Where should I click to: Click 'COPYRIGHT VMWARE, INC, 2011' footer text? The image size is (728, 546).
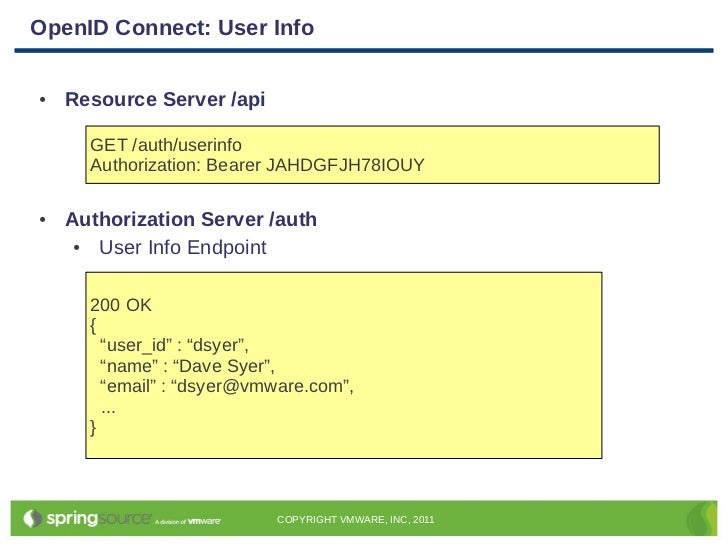coord(356,520)
